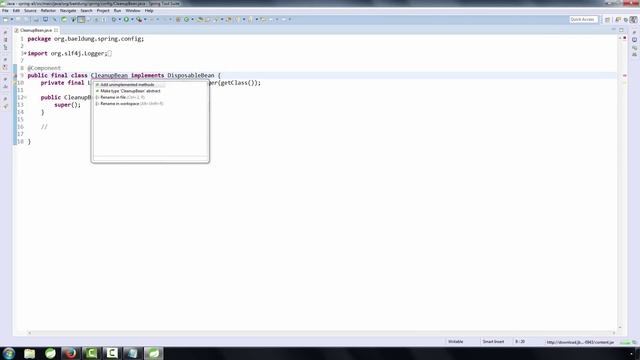
Task: Open the Help menu
Action: click(149, 11)
